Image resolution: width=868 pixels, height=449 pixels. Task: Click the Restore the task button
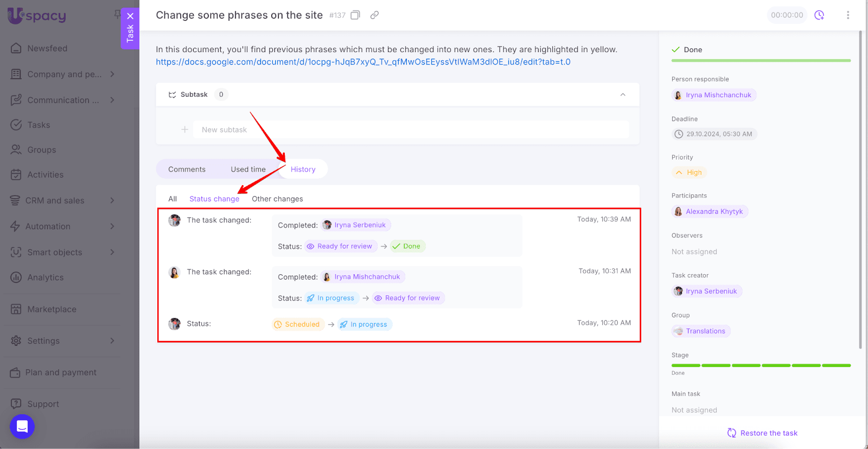(x=762, y=433)
